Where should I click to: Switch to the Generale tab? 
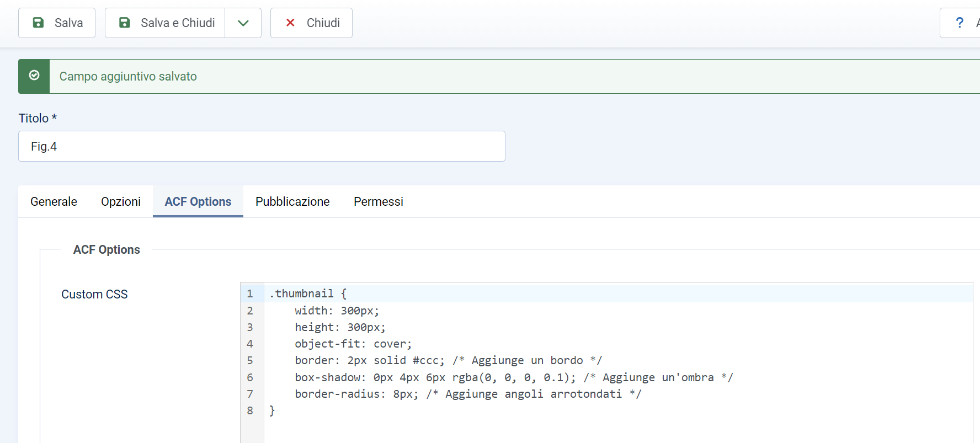54,201
